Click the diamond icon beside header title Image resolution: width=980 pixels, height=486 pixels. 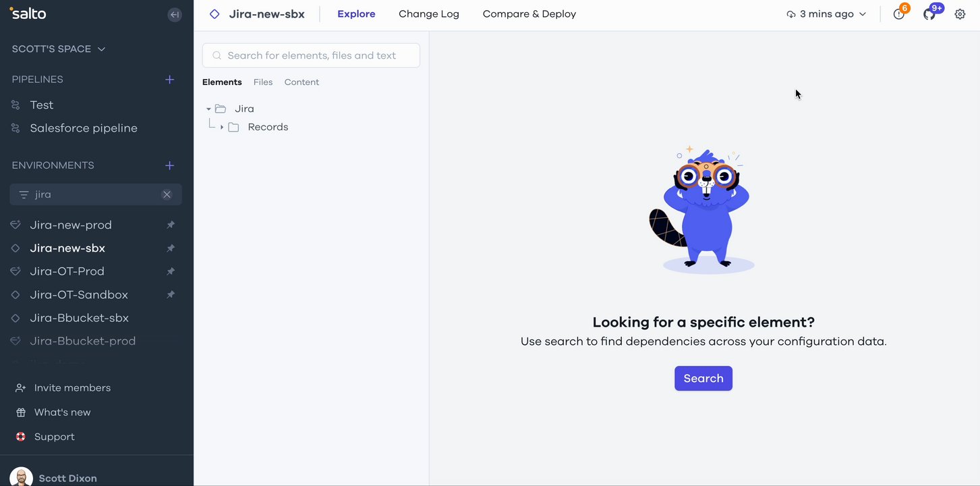[214, 14]
